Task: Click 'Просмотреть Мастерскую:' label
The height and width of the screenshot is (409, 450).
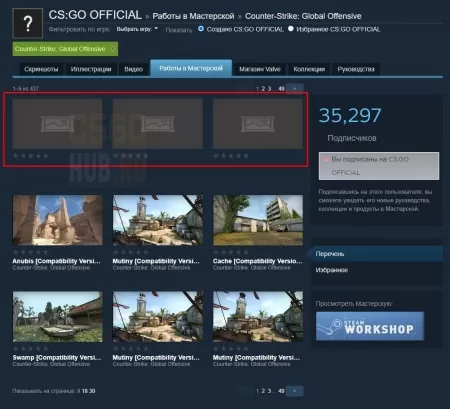Action: tap(354, 304)
